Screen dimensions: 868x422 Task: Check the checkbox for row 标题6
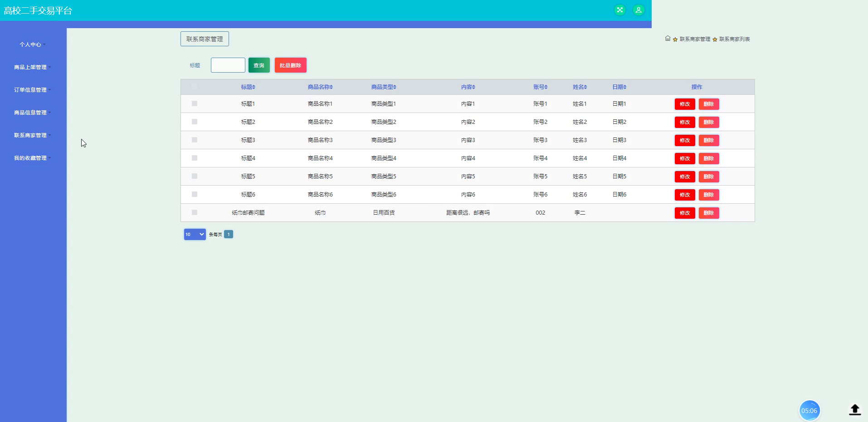click(195, 194)
